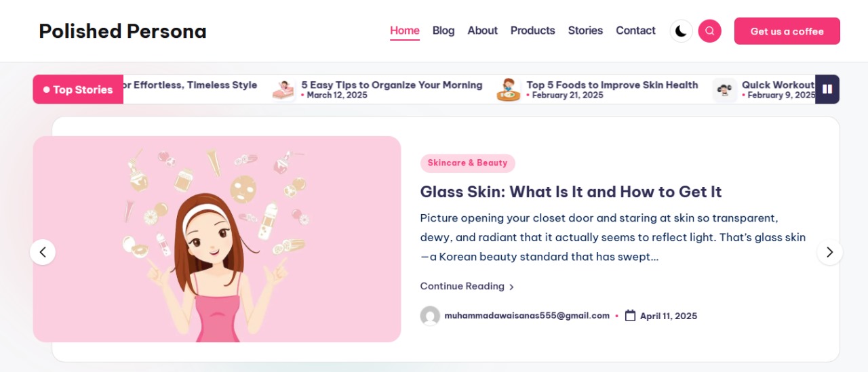The height and width of the screenshot is (372, 868).
Task: Click the calendar icon beside April 11, 2025
Action: 630,316
